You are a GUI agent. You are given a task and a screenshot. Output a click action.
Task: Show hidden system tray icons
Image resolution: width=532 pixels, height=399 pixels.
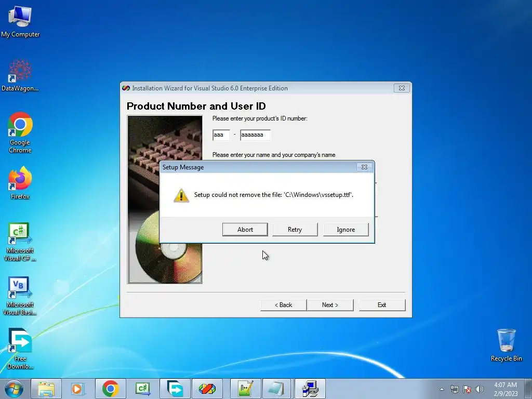442,389
